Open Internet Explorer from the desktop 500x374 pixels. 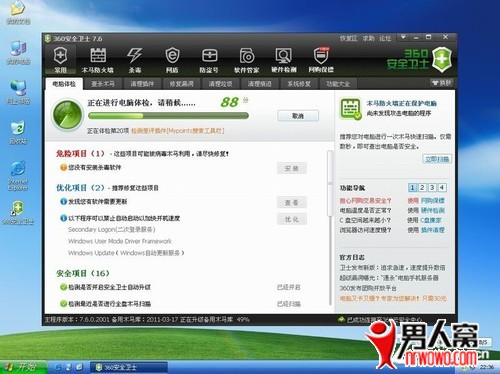coord(18,176)
